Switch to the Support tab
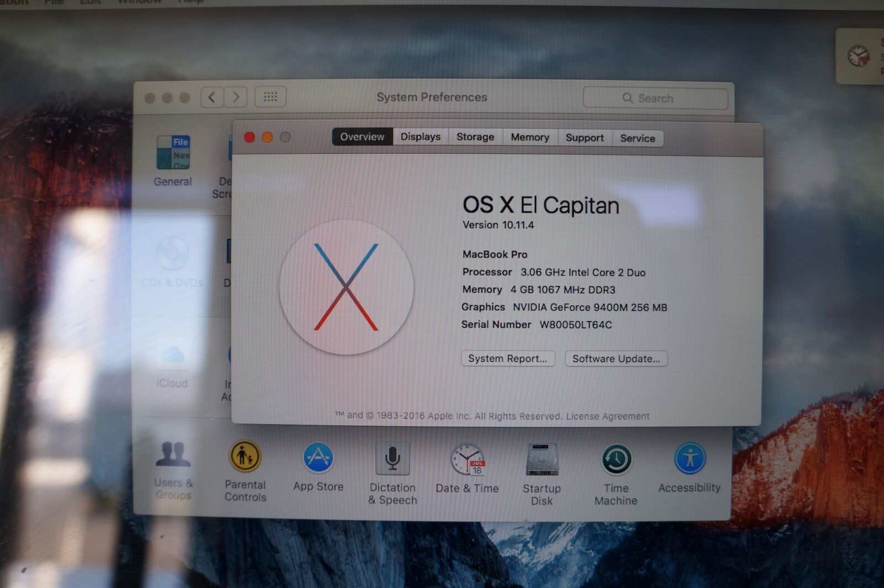This screenshot has height=588, width=884. (x=585, y=137)
